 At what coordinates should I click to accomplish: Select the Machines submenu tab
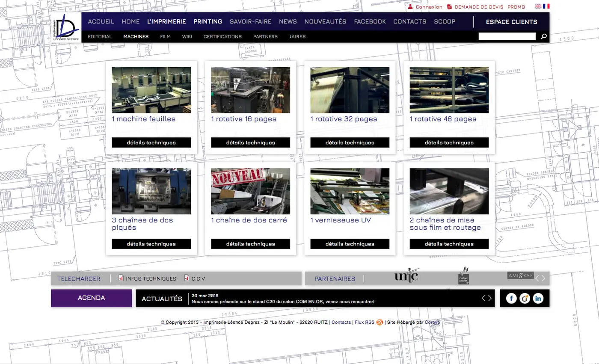136,36
